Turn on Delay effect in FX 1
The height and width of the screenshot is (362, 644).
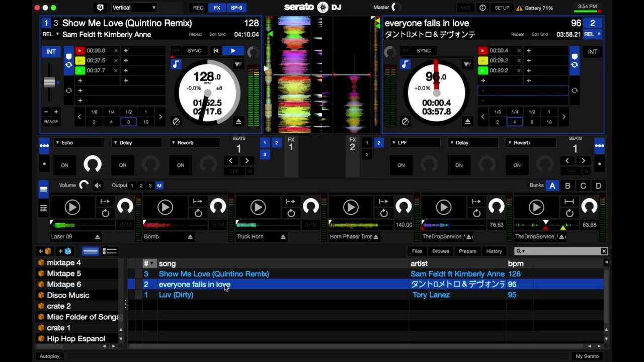pos(123,165)
